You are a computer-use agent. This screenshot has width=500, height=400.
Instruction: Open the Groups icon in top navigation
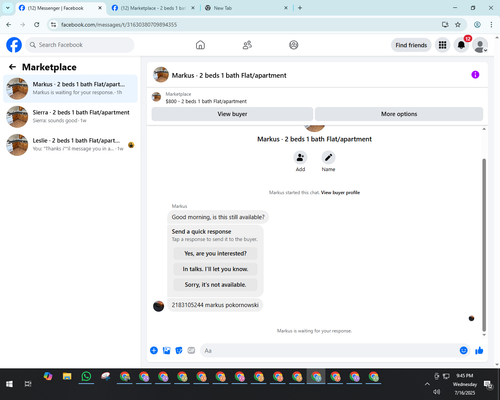tap(294, 45)
